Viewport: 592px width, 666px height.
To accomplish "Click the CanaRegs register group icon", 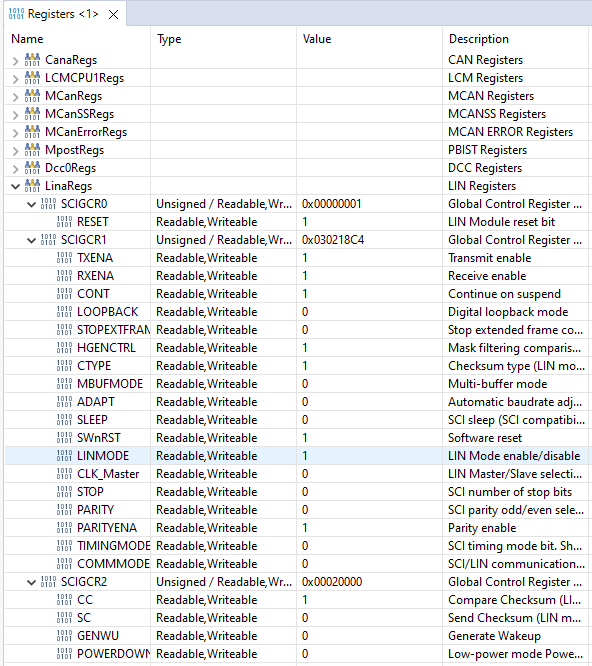I will click(32, 60).
